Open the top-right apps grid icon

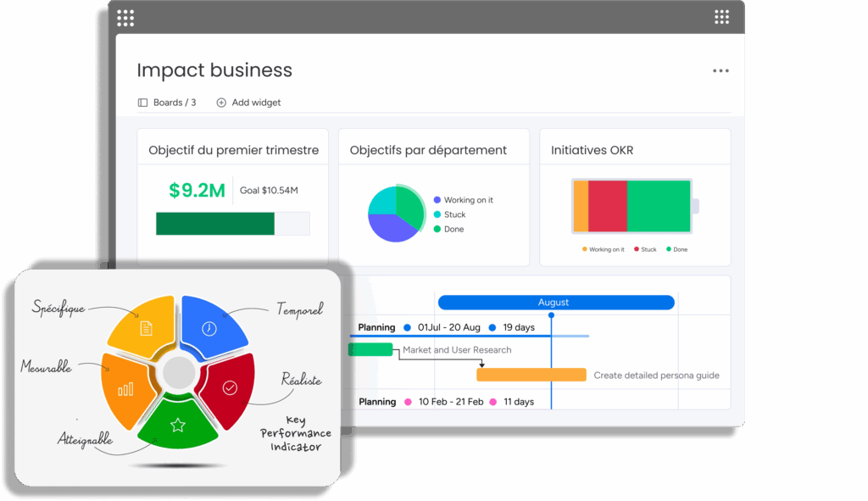[x=722, y=17]
